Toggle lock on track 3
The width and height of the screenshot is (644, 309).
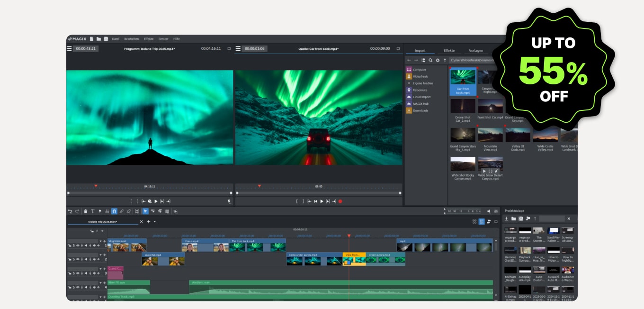(70, 273)
